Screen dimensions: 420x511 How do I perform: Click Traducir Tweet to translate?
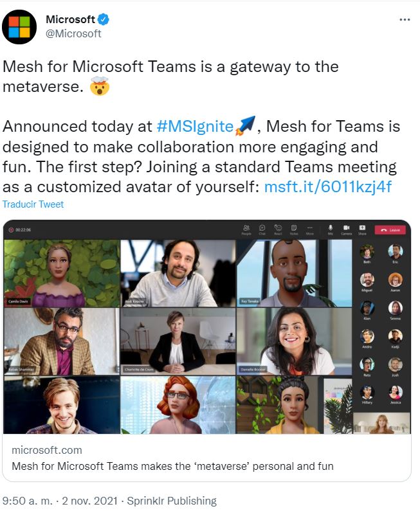[33, 204]
